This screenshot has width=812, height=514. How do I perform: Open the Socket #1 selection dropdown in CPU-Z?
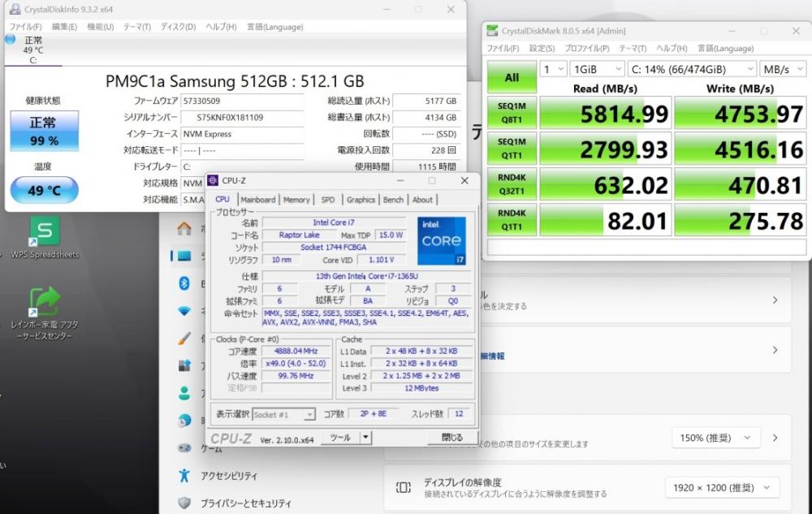(x=283, y=415)
